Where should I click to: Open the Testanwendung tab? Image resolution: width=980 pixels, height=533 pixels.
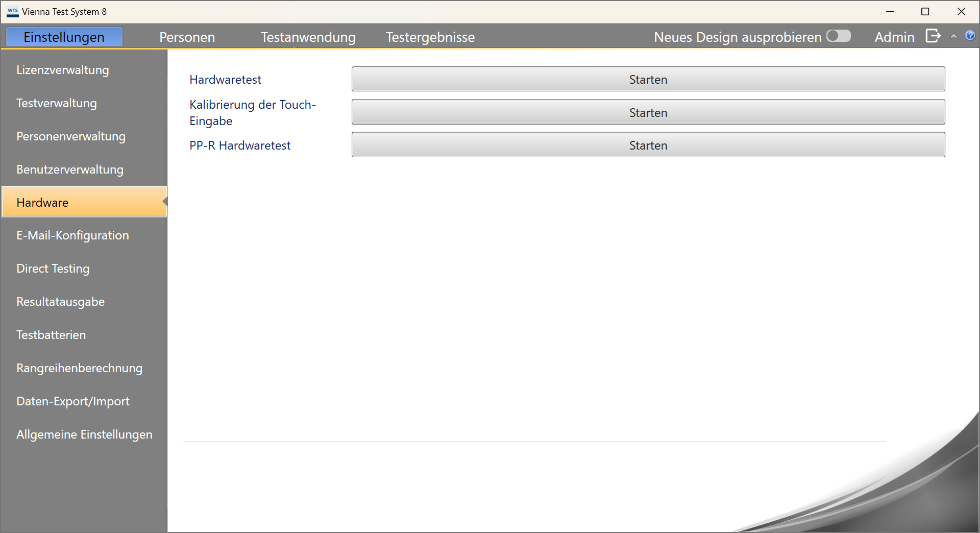click(x=308, y=37)
